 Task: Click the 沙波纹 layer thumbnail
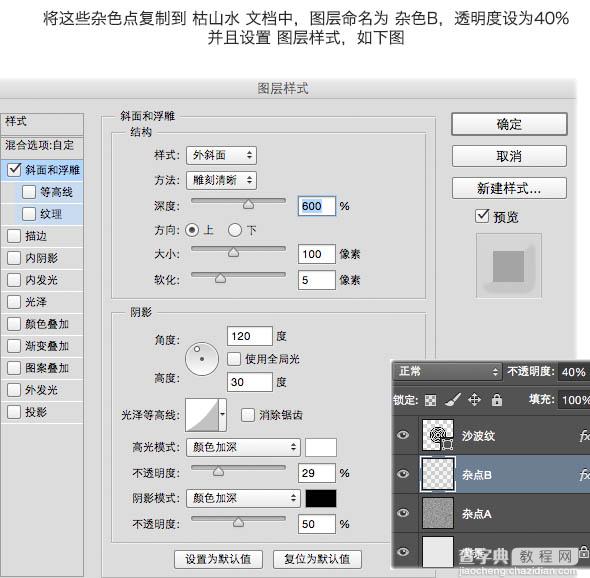(438, 435)
